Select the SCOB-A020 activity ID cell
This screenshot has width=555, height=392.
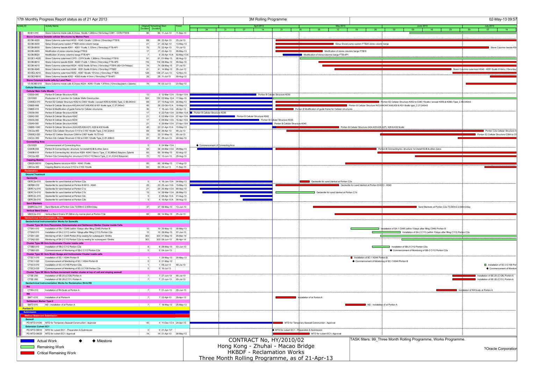tap(34, 40)
